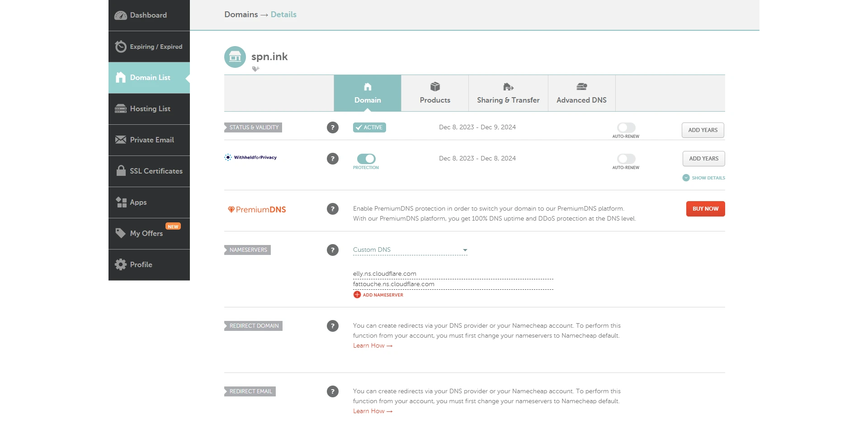Click help icon beside PremiumDNS

(332, 209)
